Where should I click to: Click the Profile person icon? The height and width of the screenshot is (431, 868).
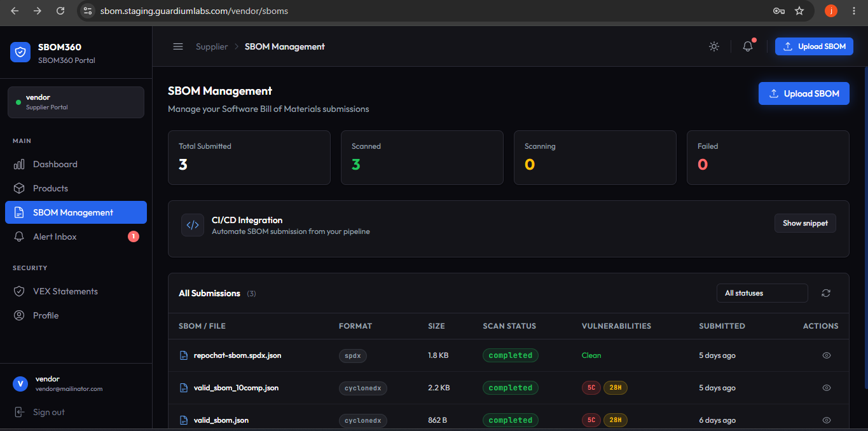tap(19, 315)
